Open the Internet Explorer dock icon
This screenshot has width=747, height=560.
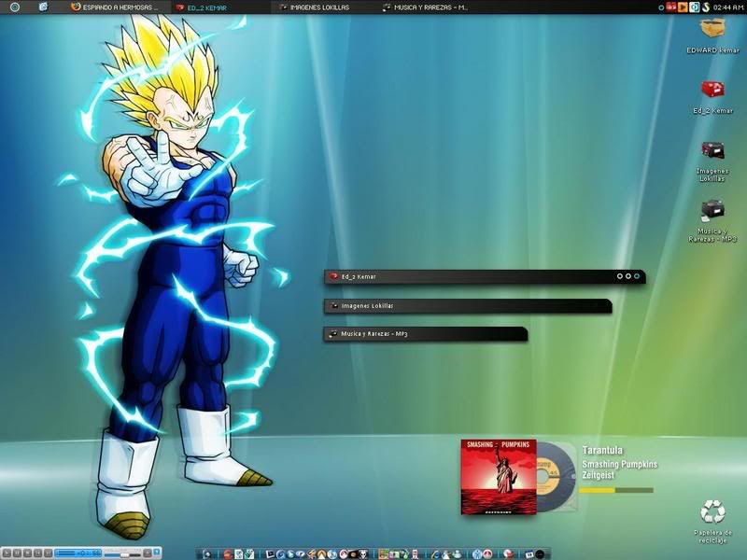436,554
